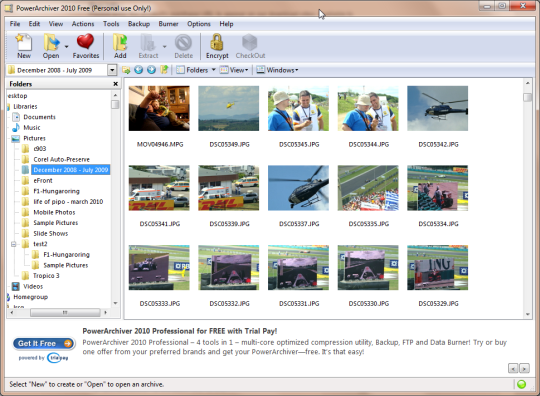Open the Backup menu

139,24
